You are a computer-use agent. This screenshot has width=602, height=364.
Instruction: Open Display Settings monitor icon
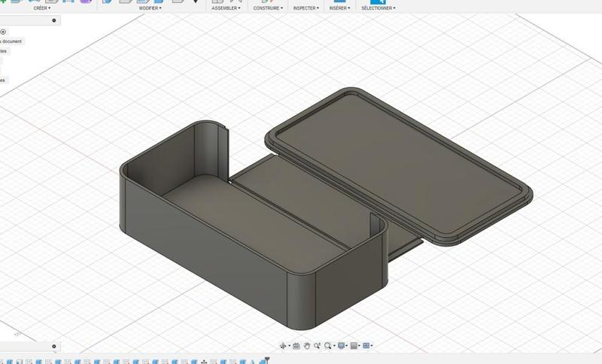point(342,346)
